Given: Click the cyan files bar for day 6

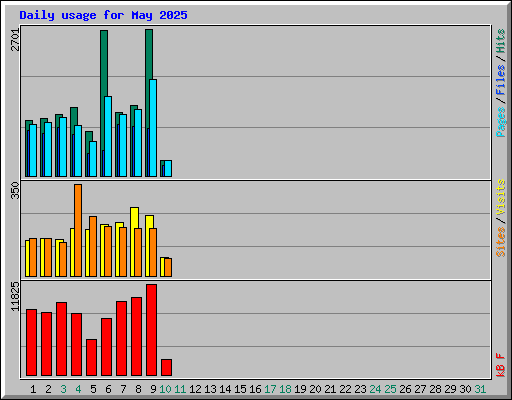Looking at the screenshot, I should coord(108,137).
